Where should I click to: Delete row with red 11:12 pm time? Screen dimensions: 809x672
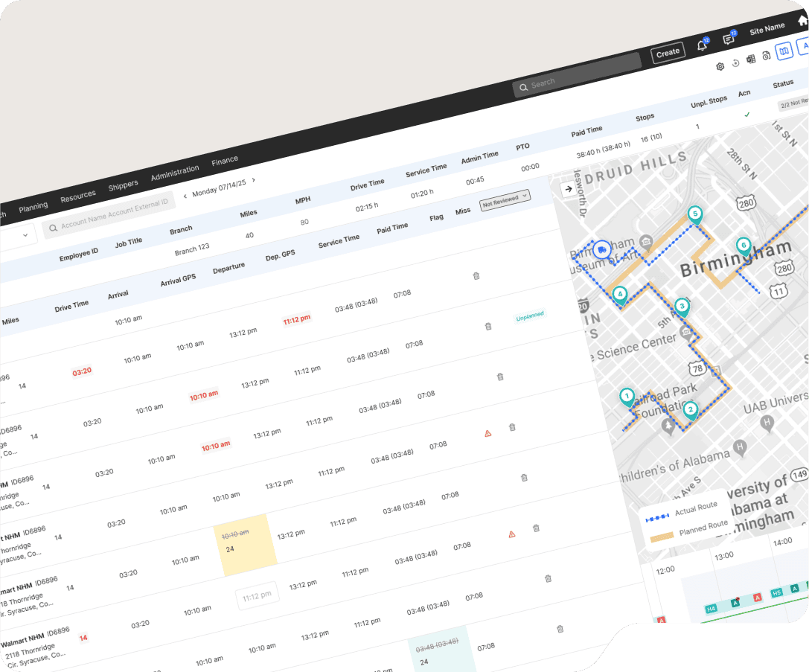point(476,276)
